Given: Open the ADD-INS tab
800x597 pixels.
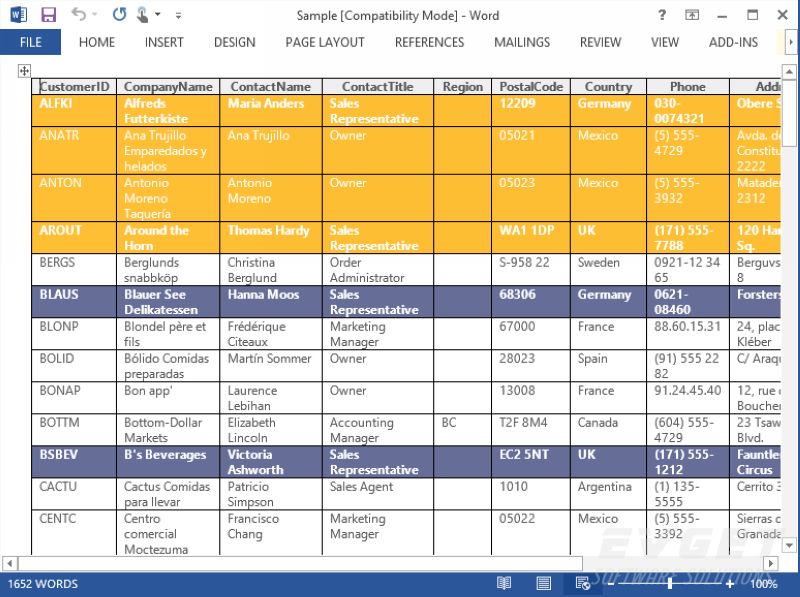Looking at the screenshot, I should [733, 42].
